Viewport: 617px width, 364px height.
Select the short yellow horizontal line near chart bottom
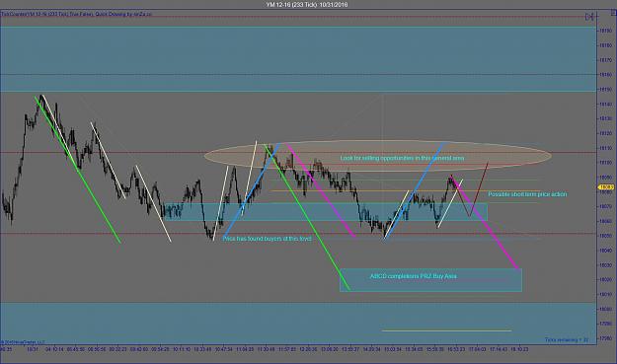coord(446,330)
